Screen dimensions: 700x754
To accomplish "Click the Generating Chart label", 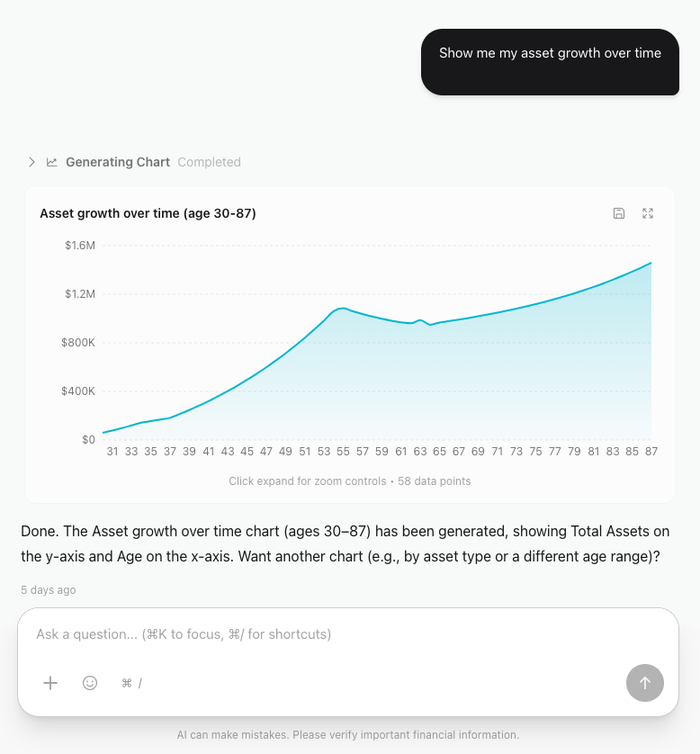I will click(x=118, y=162).
